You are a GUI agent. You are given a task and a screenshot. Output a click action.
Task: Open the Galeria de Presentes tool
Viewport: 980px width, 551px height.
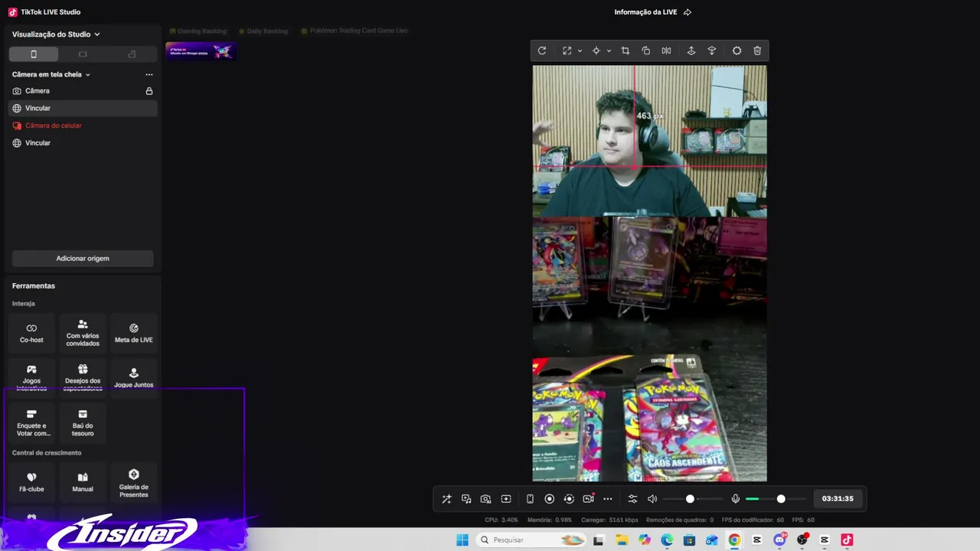coord(134,482)
